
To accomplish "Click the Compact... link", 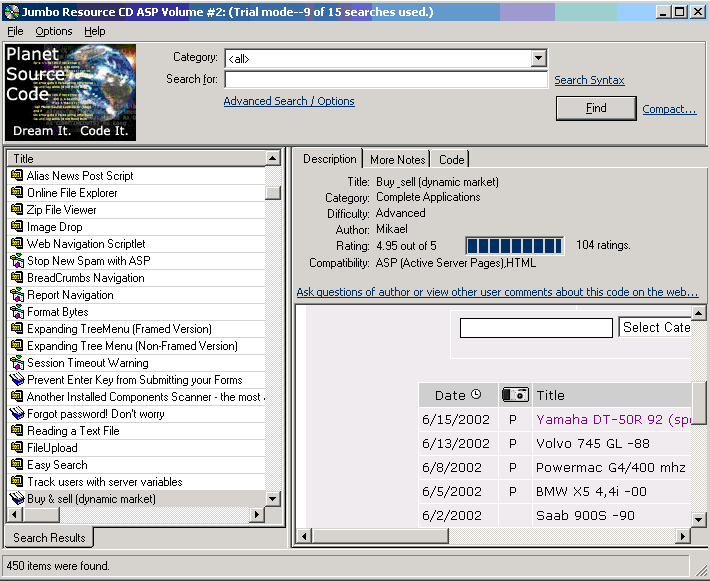I will click(669, 109).
